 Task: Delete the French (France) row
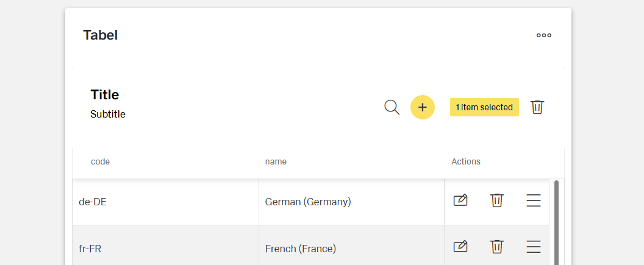pos(497,247)
